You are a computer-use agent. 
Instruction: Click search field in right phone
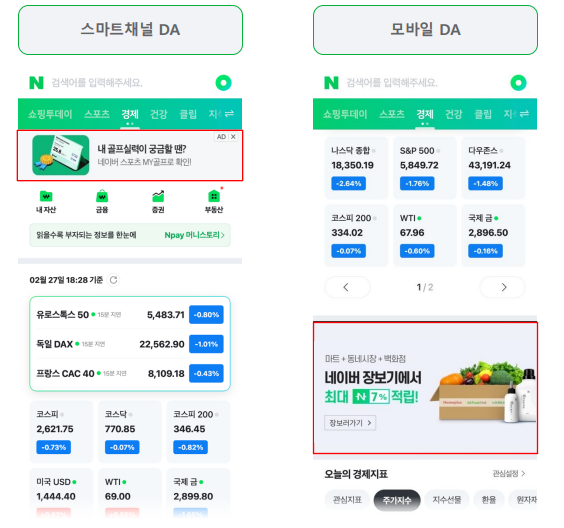424,83
